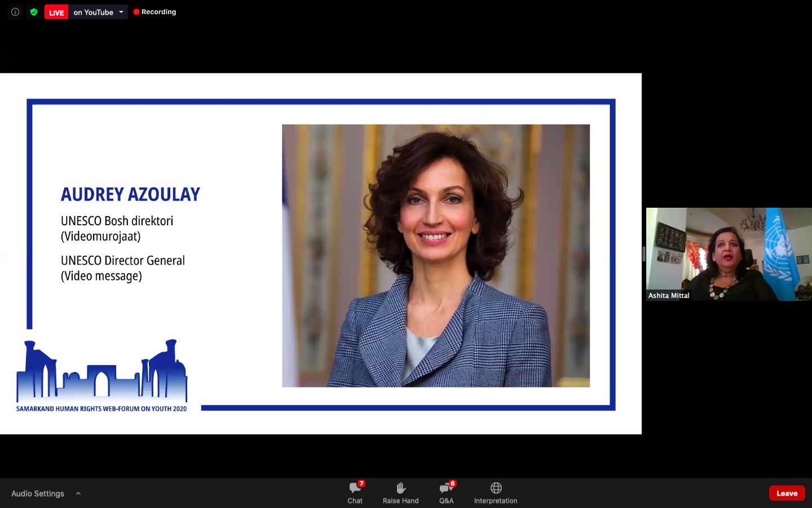The image size is (812, 508).
Task: Click the AUDREY AZOULAY slide heading
Action: (130, 194)
